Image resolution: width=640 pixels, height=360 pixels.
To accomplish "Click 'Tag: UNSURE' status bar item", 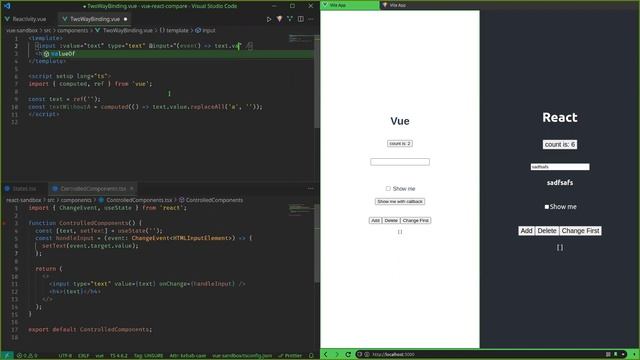I will pos(149,356).
